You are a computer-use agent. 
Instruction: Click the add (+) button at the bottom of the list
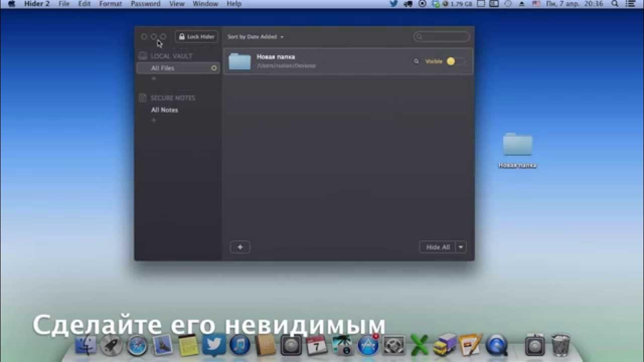[240, 247]
